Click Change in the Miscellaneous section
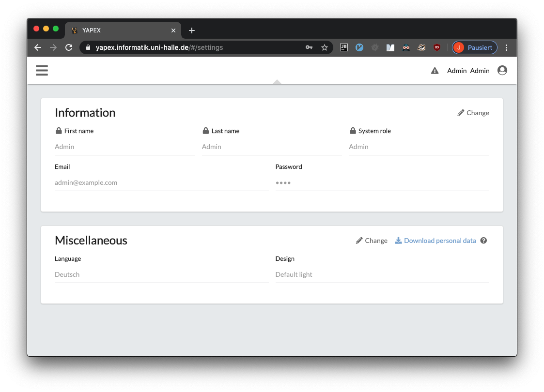544x392 pixels. (372, 241)
